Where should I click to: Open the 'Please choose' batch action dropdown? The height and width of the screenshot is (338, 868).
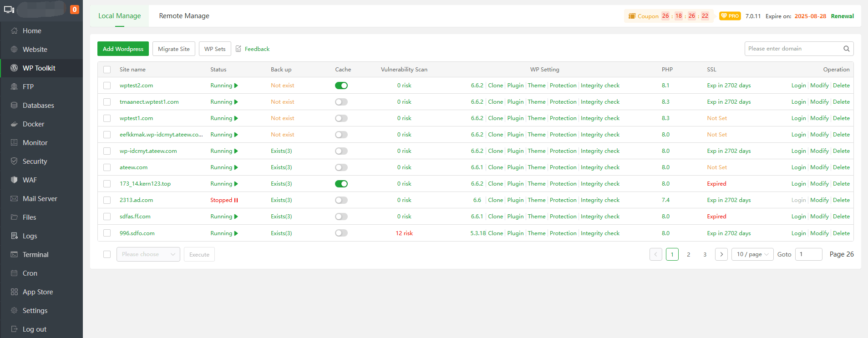coord(148,254)
